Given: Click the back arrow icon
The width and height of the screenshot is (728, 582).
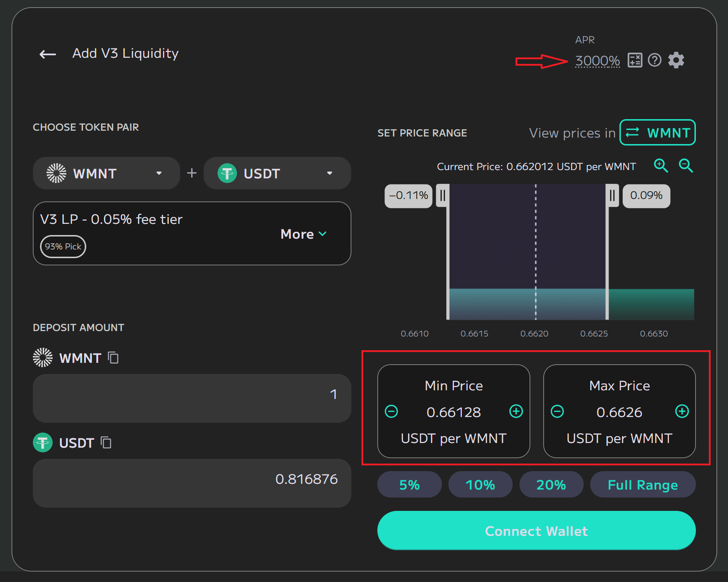Looking at the screenshot, I should 48,55.
